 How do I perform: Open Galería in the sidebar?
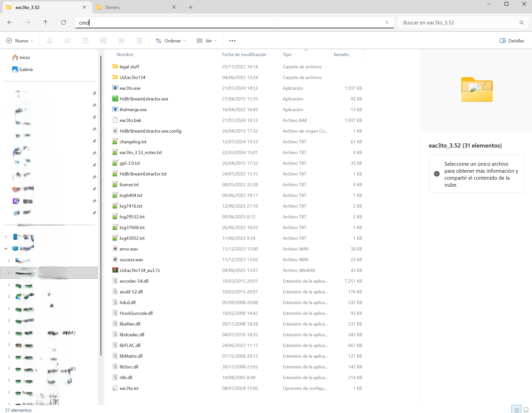click(x=26, y=70)
